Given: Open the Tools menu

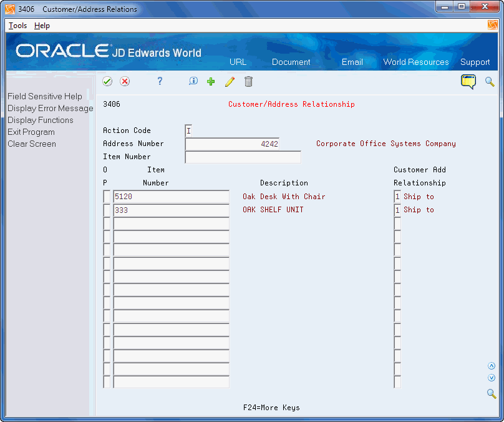Looking at the screenshot, I should coord(17,26).
